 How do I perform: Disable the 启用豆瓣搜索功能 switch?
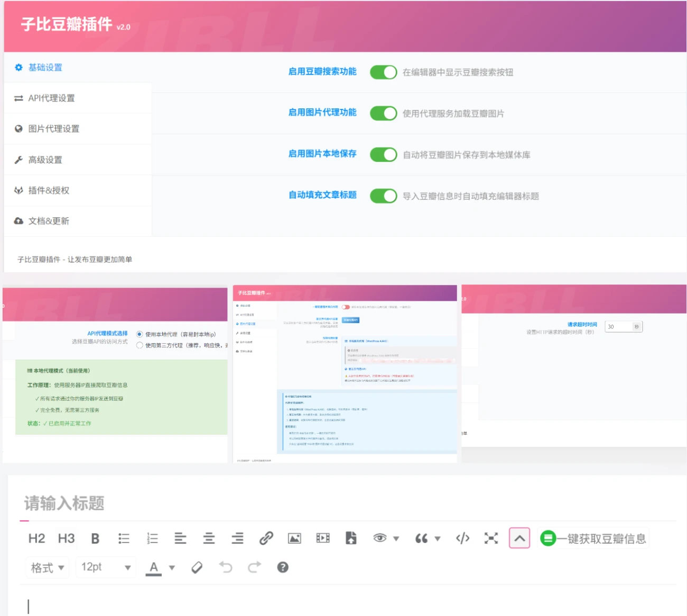click(x=383, y=72)
